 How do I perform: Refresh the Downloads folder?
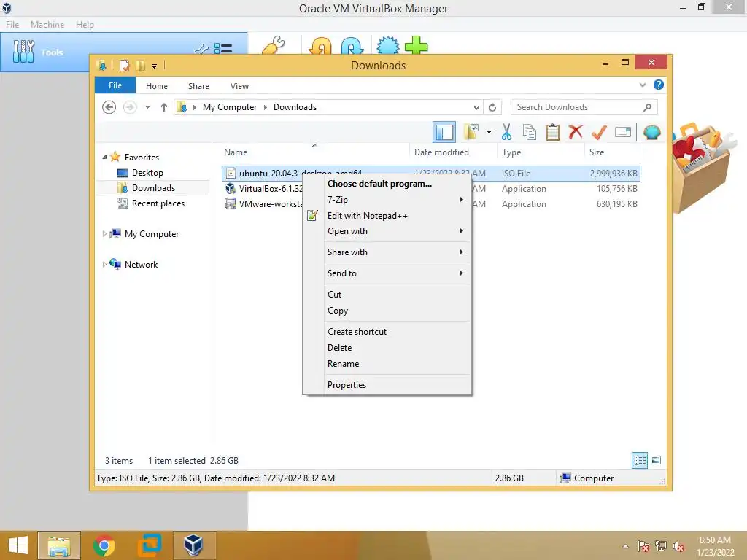[x=492, y=108]
